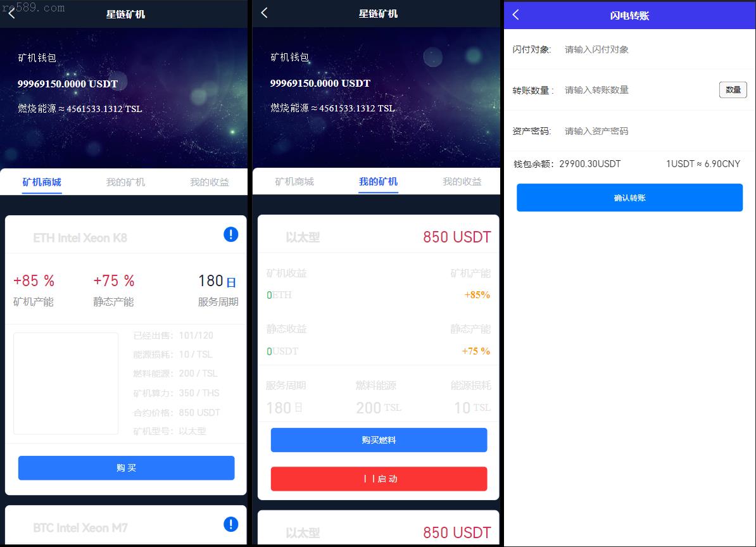The height and width of the screenshot is (547, 756).
Task: Tap back arrow on middle 星链矿机 screen
Action: (264, 13)
